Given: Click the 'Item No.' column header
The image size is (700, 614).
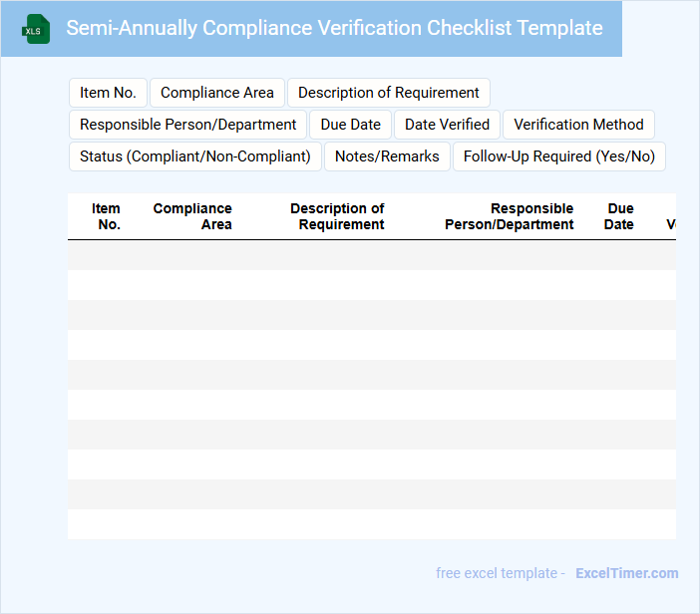Looking at the screenshot, I should coord(107,216).
